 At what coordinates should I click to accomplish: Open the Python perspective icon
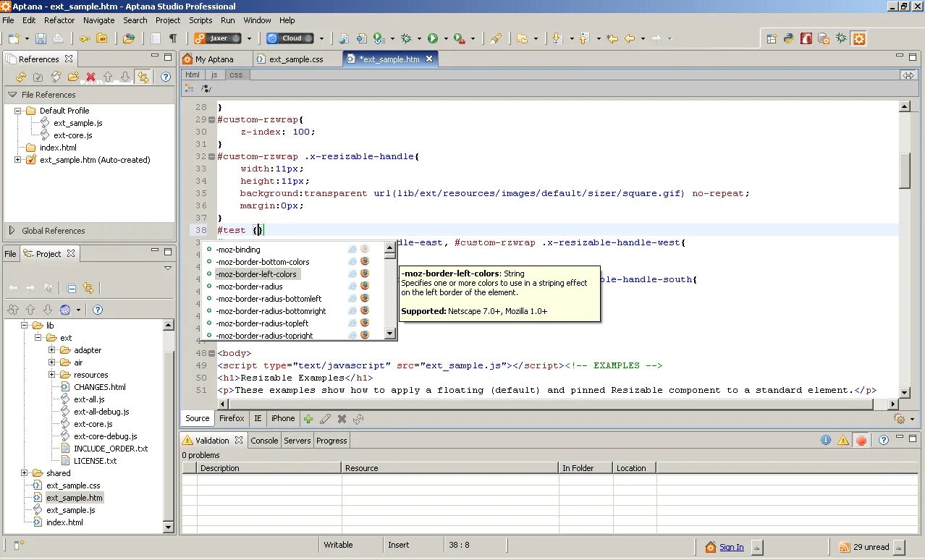(x=789, y=38)
